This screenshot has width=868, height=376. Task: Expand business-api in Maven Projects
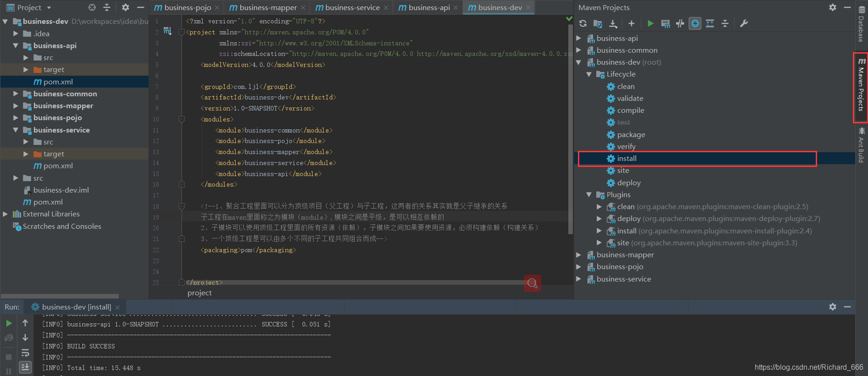(x=579, y=38)
